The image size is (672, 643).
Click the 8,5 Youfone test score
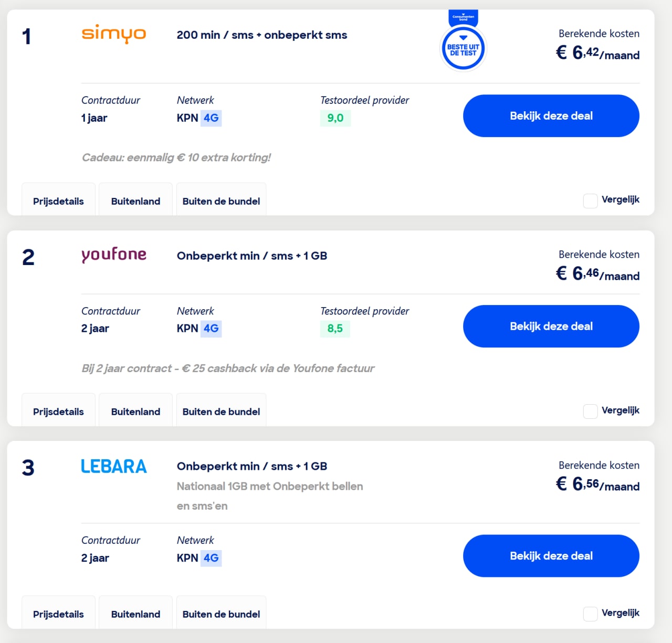tap(335, 329)
